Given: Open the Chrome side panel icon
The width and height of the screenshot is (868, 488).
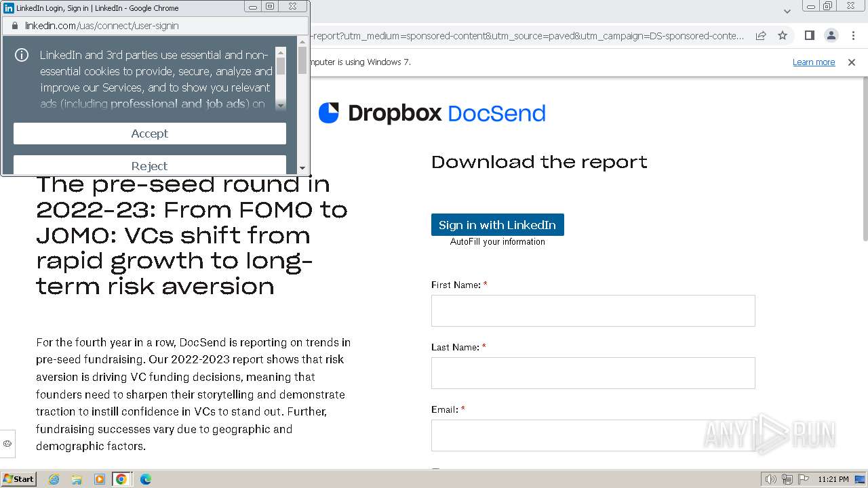Looking at the screenshot, I should (x=809, y=36).
